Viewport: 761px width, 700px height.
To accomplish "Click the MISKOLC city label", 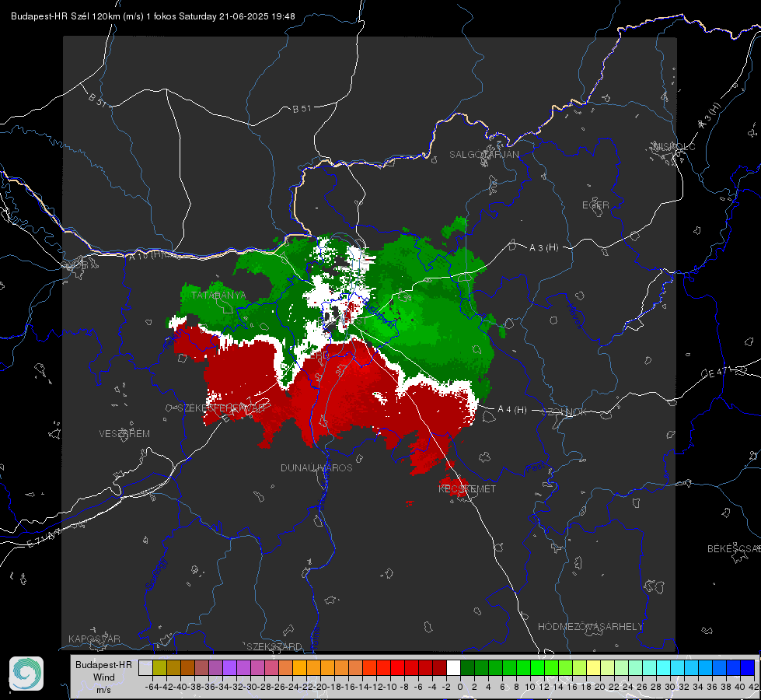I will 674,146.
